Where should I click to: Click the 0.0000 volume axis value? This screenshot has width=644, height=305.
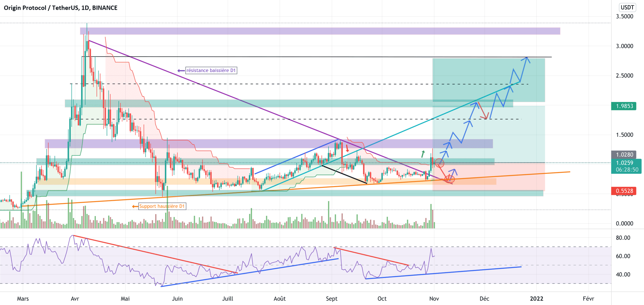[624, 223]
